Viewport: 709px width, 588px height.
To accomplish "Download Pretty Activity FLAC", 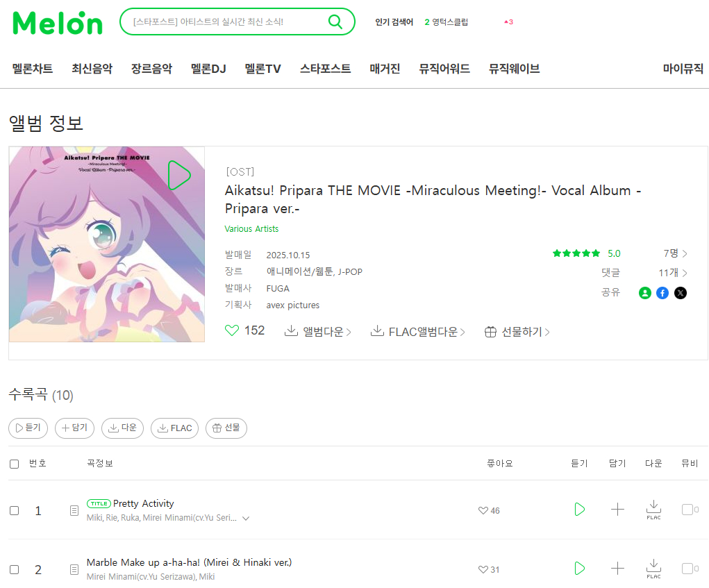I will tap(653, 510).
